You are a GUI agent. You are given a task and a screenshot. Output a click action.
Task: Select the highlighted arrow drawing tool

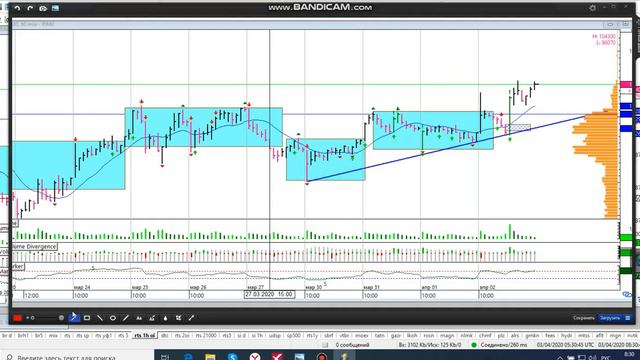(74, 317)
